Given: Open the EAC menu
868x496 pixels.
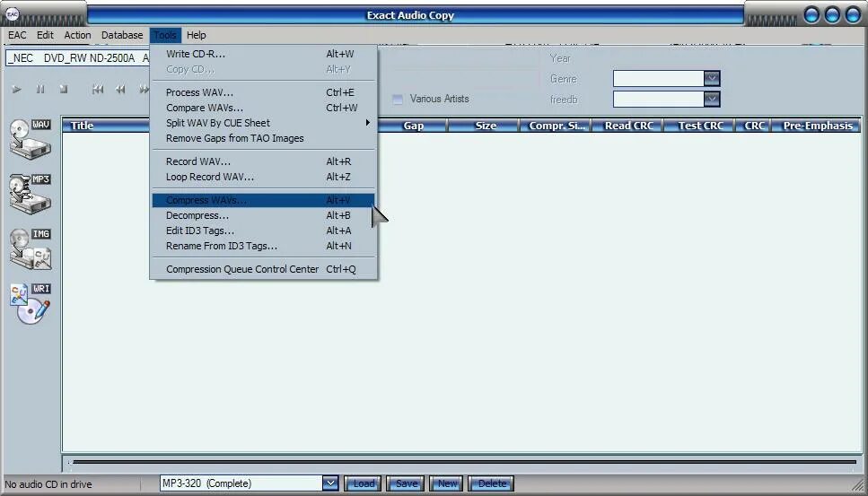Looking at the screenshot, I should (17, 35).
